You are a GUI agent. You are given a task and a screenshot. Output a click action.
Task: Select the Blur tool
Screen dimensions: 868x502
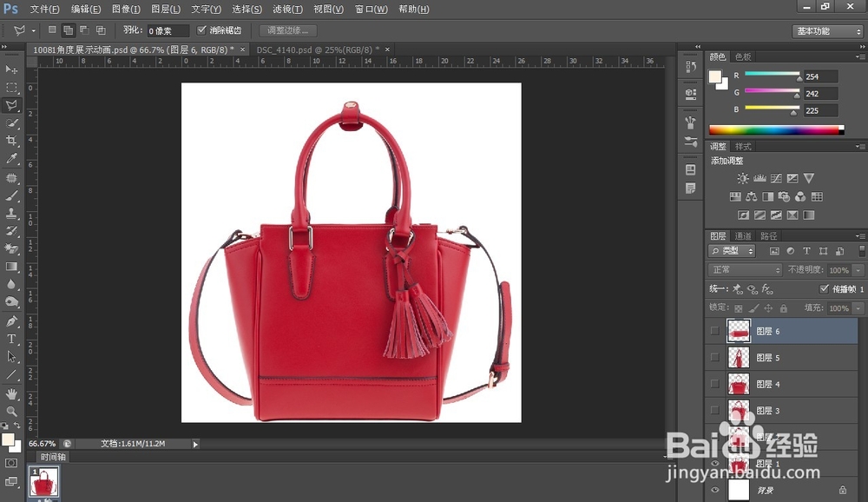coord(11,284)
